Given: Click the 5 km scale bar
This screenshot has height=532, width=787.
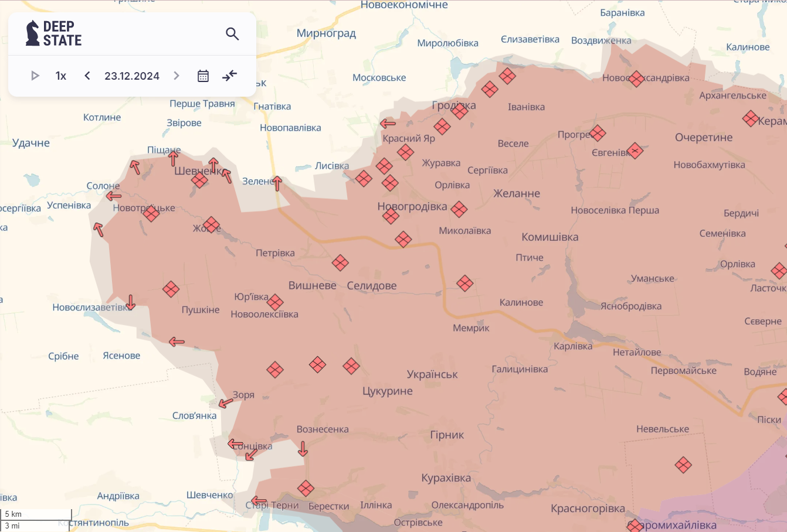Looking at the screenshot, I should click(x=36, y=514).
